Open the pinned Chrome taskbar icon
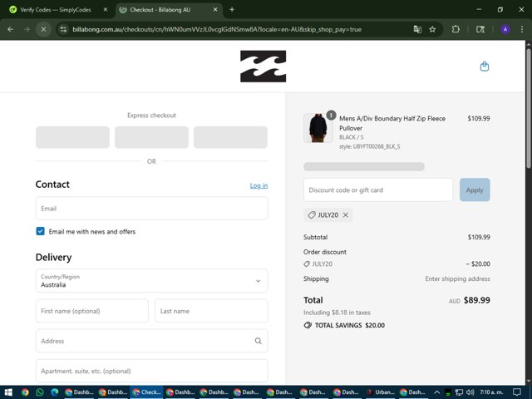The image size is (532, 399). 25,392
